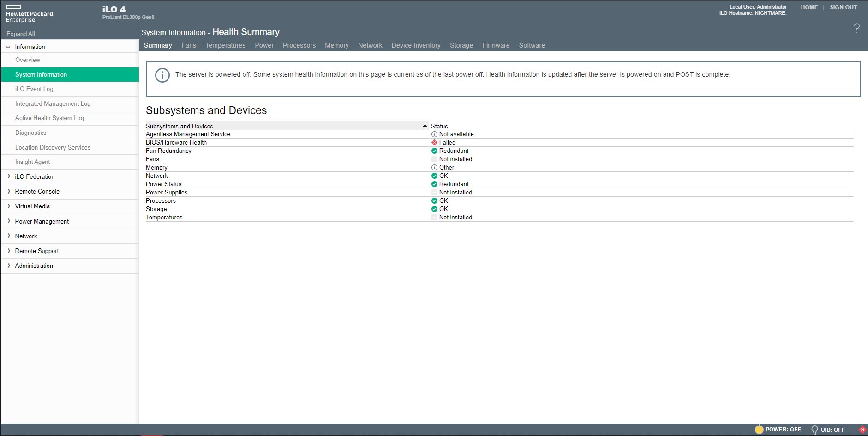The image size is (868, 436).
Task: Go to HOME link
Action: 809,7
